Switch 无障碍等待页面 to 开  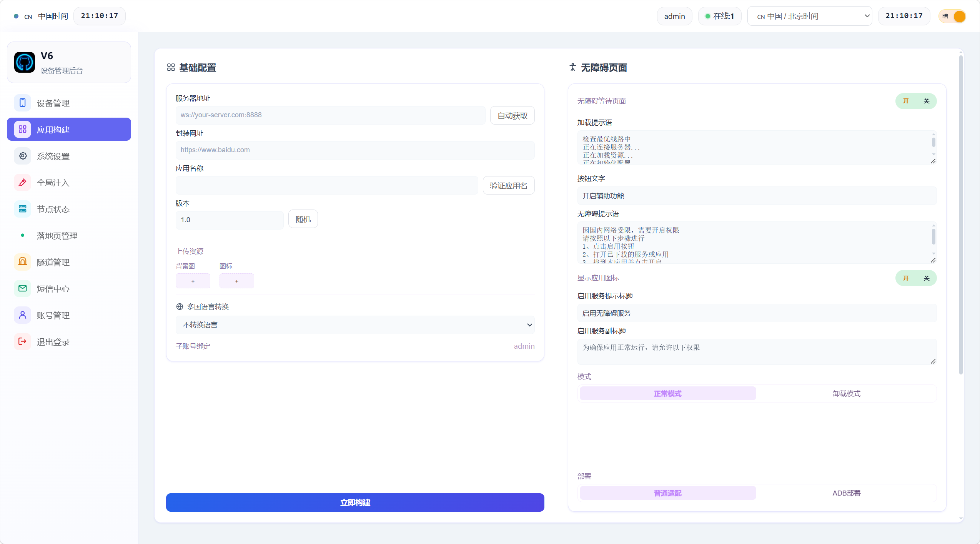906,101
